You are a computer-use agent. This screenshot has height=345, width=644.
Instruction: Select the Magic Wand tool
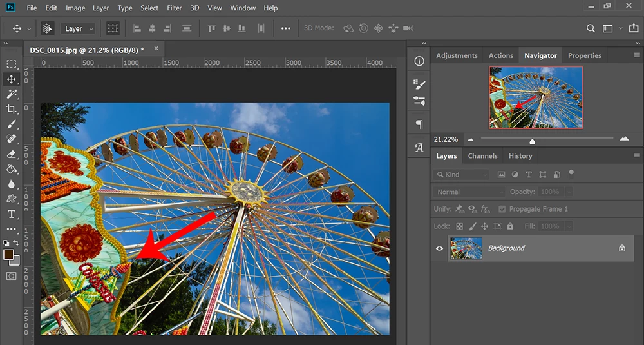(12, 94)
